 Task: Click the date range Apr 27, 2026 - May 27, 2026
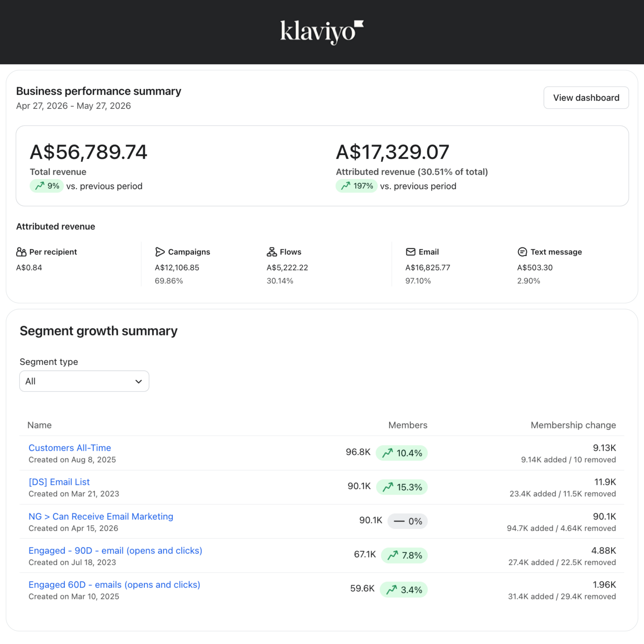tap(74, 106)
